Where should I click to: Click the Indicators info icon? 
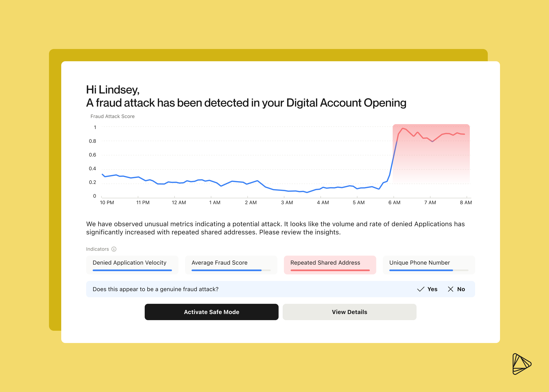tap(114, 249)
